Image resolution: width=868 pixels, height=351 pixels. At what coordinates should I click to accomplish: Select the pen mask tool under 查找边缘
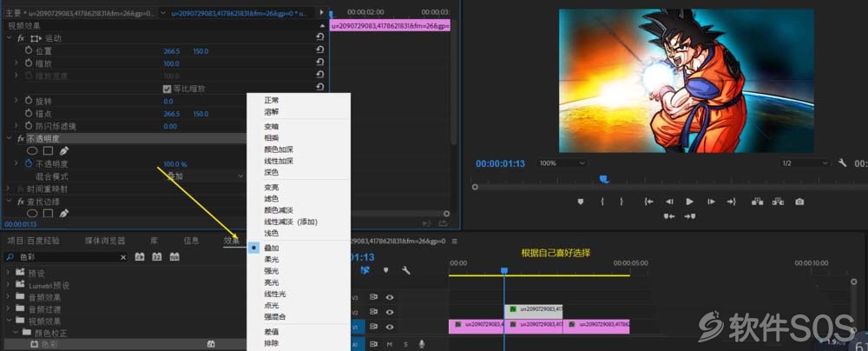(x=63, y=213)
